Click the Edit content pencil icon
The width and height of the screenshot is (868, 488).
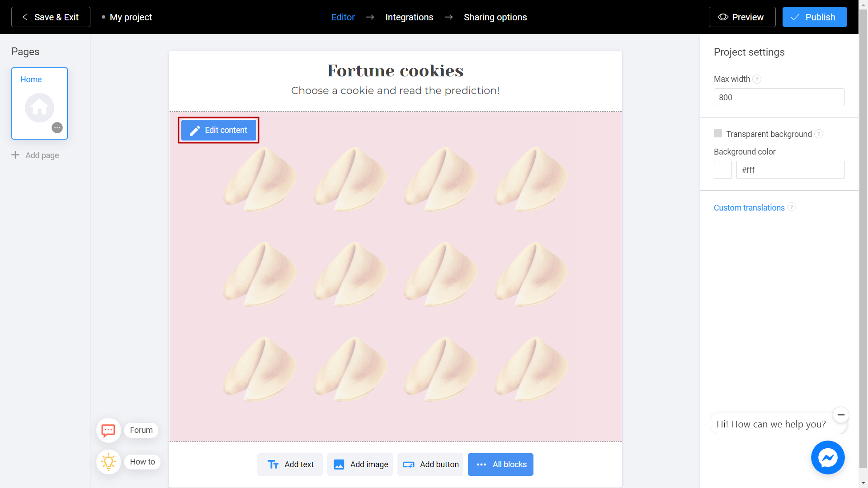tap(194, 130)
